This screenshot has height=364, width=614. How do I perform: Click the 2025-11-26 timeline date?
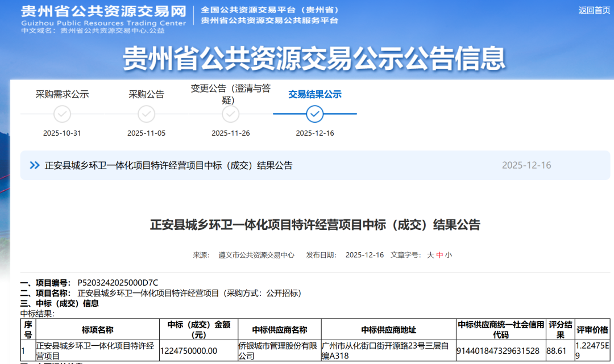tap(231, 133)
